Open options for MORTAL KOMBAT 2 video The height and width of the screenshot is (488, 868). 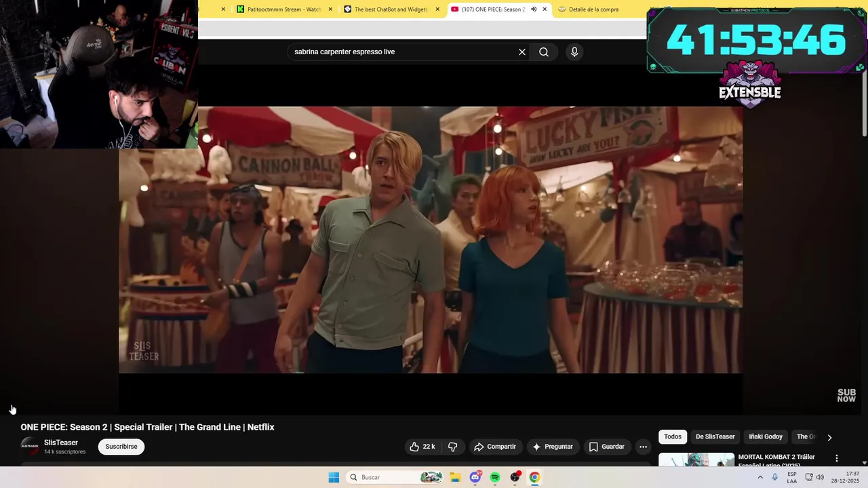(x=836, y=458)
